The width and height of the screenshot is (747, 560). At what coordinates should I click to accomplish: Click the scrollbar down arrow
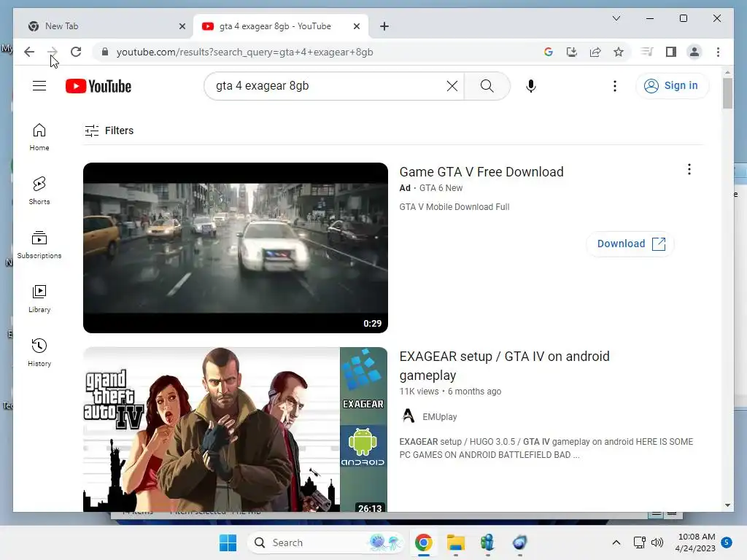[x=727, y=505]
